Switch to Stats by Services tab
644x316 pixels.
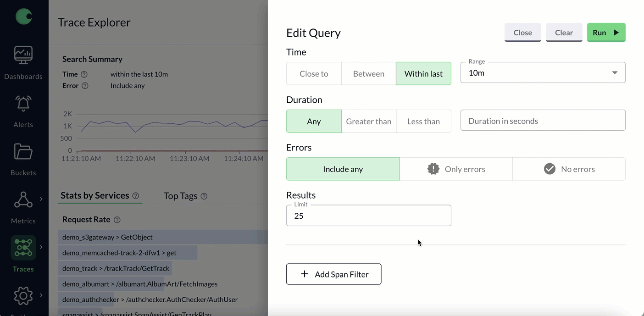(x=95, y=195)
